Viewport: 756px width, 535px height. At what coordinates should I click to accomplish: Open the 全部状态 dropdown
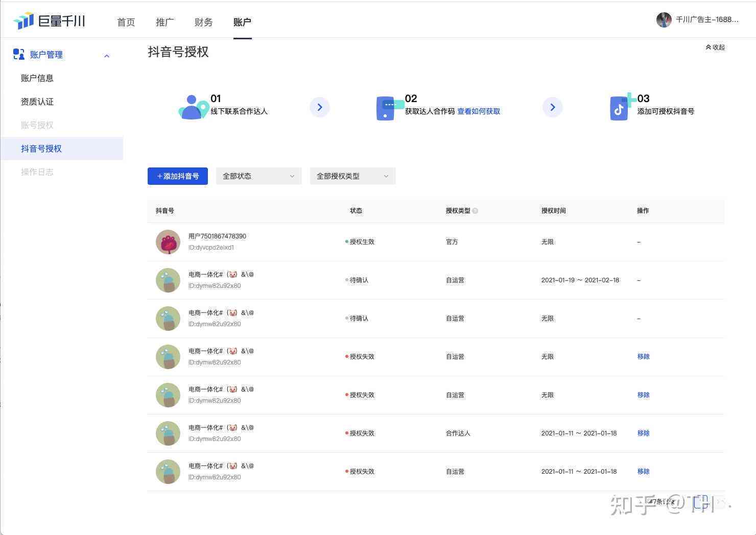[259, 176]
